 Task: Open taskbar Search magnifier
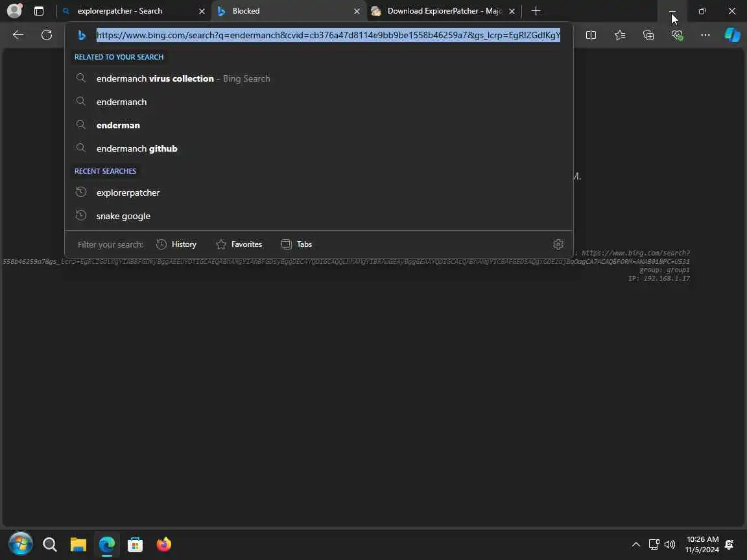click(49, 544)
